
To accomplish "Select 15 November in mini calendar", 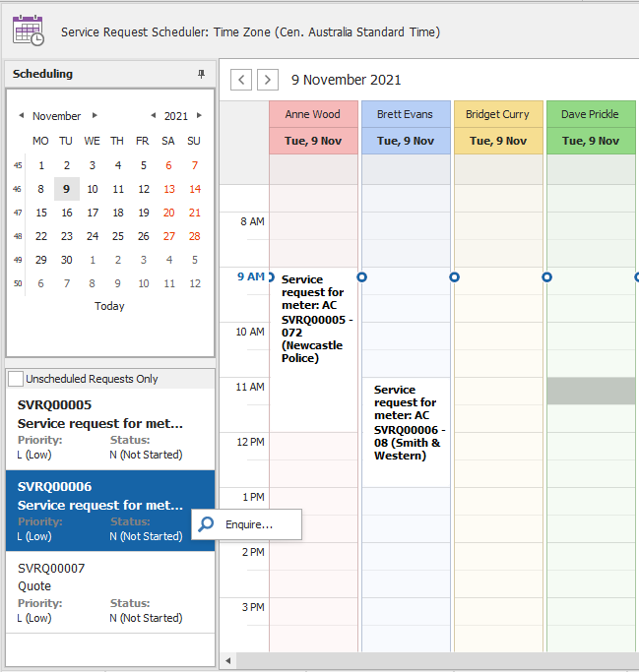I will (41, 213).
